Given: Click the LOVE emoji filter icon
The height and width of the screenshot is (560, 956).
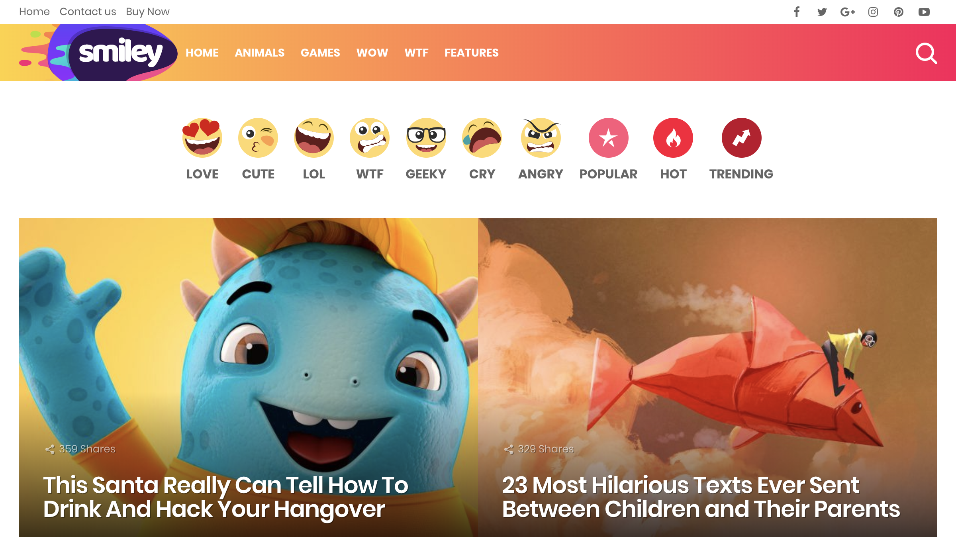Looking at the screenshot, I should [203, 138].
